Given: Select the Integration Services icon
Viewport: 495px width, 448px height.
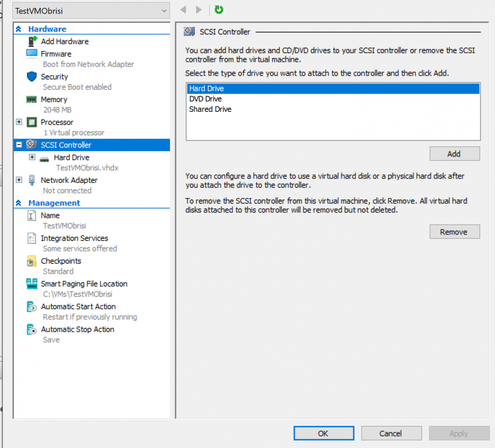Looking at the screenshot, I should pos(32,238).
